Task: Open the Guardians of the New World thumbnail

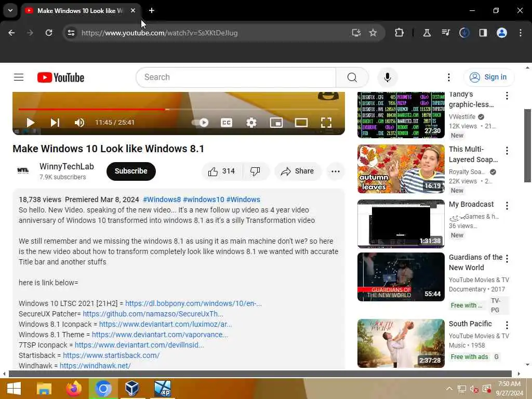Action: pos(401,277)
